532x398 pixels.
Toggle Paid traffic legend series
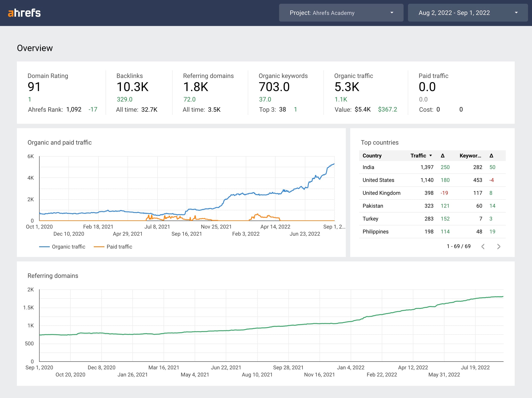pos(119,247)
